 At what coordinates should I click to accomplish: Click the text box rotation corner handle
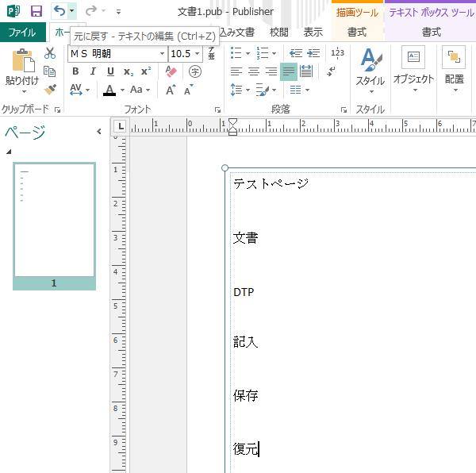(225, 168)
